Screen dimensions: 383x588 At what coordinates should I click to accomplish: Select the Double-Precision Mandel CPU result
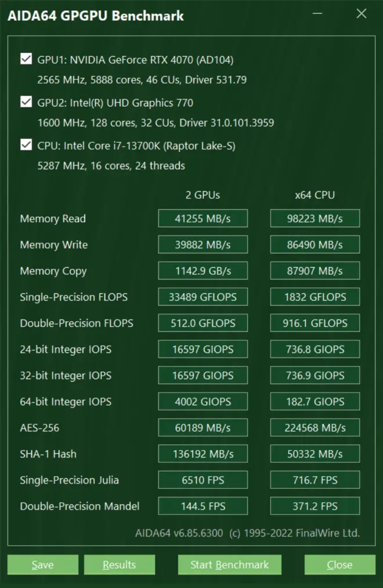(x=315, y=506)
